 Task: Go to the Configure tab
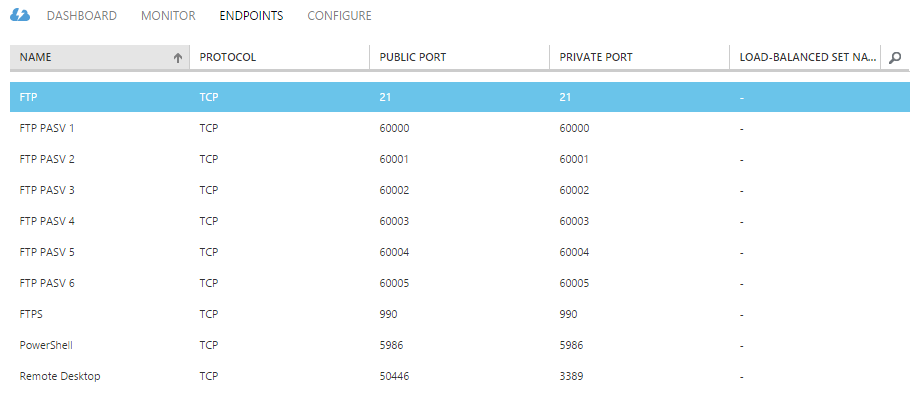click(x=339, y=16)
